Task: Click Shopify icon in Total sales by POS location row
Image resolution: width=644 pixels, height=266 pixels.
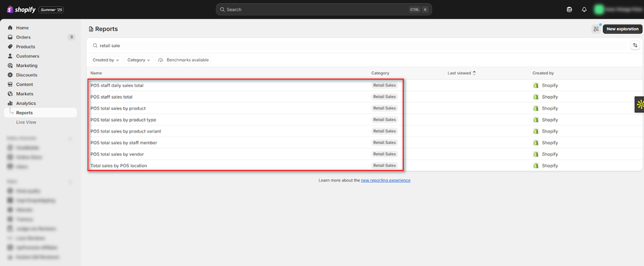Action: (x=536, y=166)
